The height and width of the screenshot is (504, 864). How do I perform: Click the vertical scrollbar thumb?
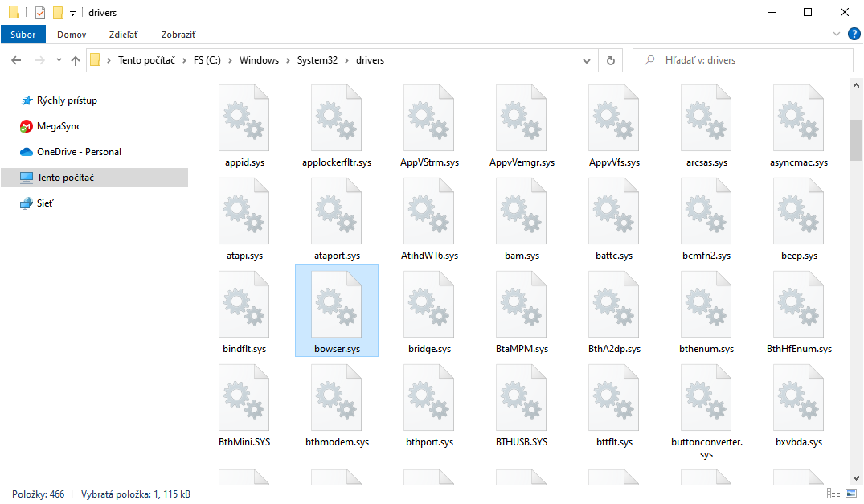[857, 141]
